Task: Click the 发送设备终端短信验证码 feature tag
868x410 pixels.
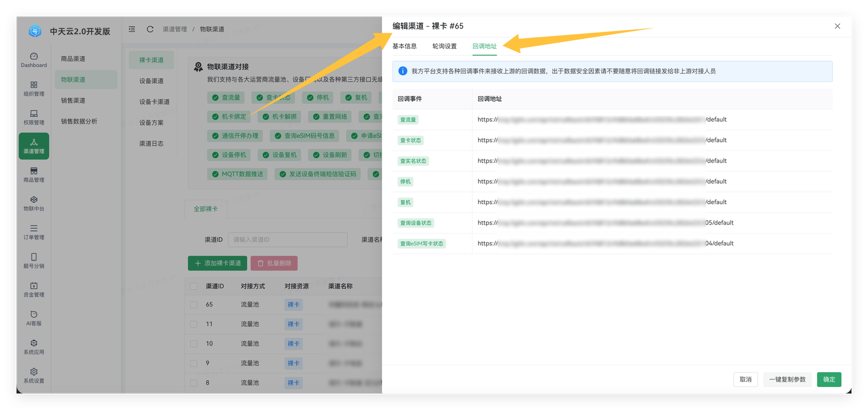Action: point(319,174)
